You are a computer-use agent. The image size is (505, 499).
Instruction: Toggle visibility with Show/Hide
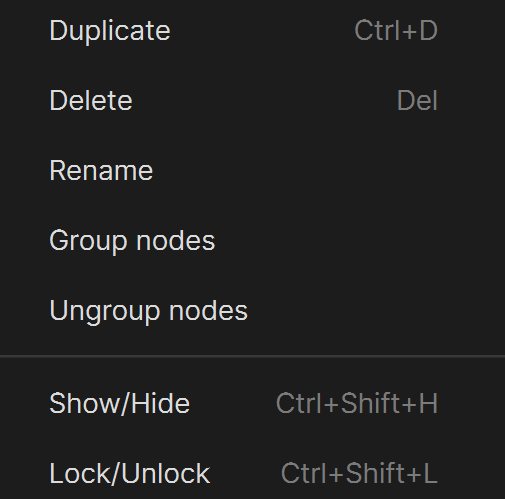coord(252,403)
